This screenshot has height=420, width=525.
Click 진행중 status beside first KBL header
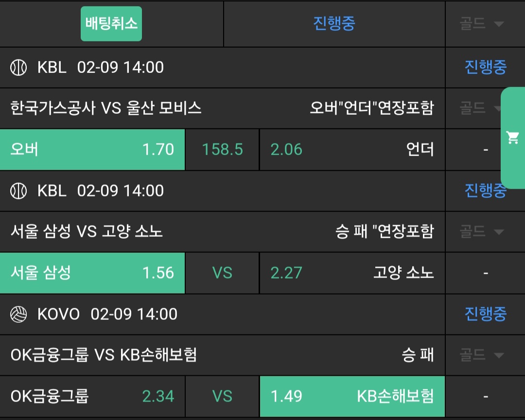485,68
